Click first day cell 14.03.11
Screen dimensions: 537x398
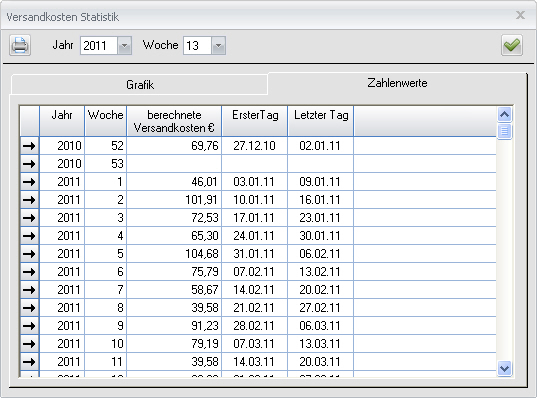pos(254,362)
